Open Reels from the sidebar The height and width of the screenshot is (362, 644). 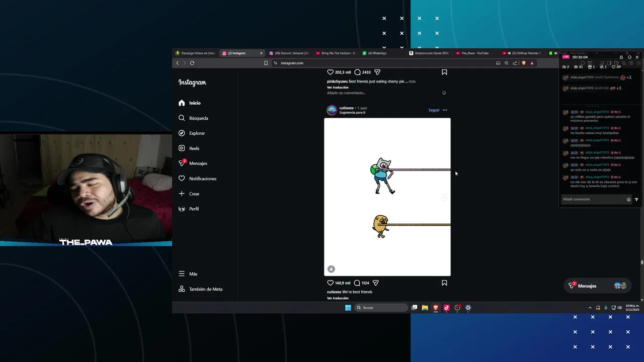click(x=189, y=148)
